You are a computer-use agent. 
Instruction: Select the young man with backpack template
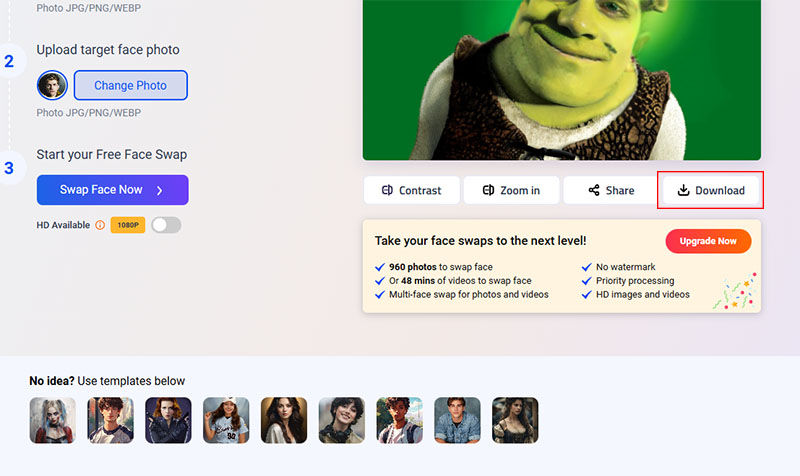point(399,420)
